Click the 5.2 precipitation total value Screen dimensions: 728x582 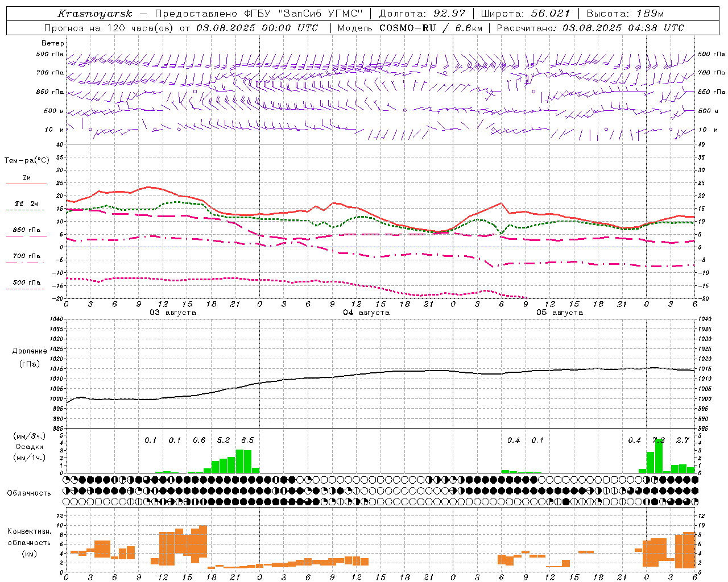pos(224,440)
